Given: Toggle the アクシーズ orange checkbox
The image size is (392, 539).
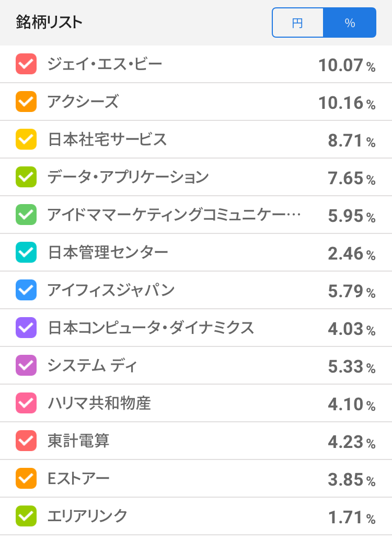Looking at the screenshot, I should 26,102.
